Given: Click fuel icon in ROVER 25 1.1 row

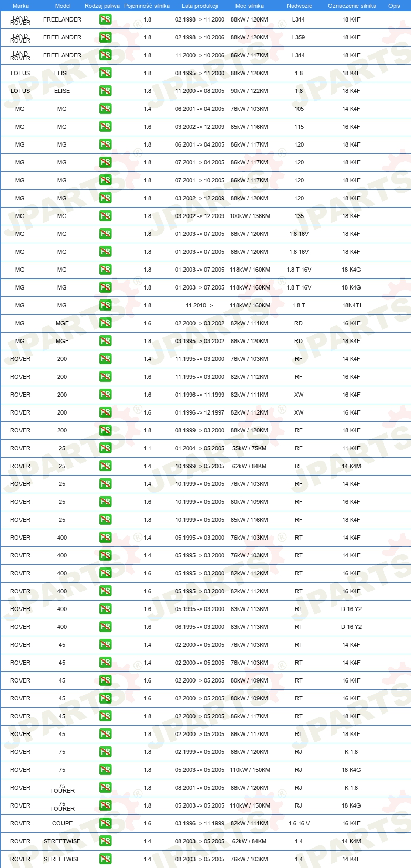Looking at the screenshot, I should (106, 448).
